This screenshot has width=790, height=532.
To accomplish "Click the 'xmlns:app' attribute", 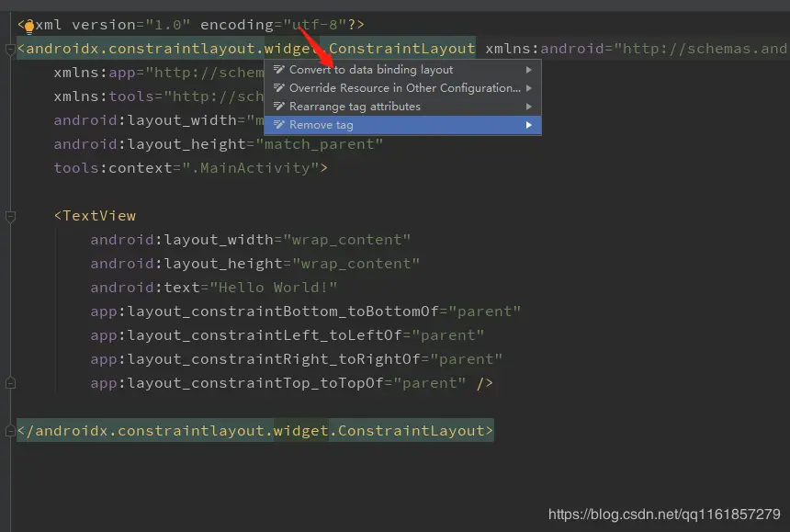I will click(95, 73).
